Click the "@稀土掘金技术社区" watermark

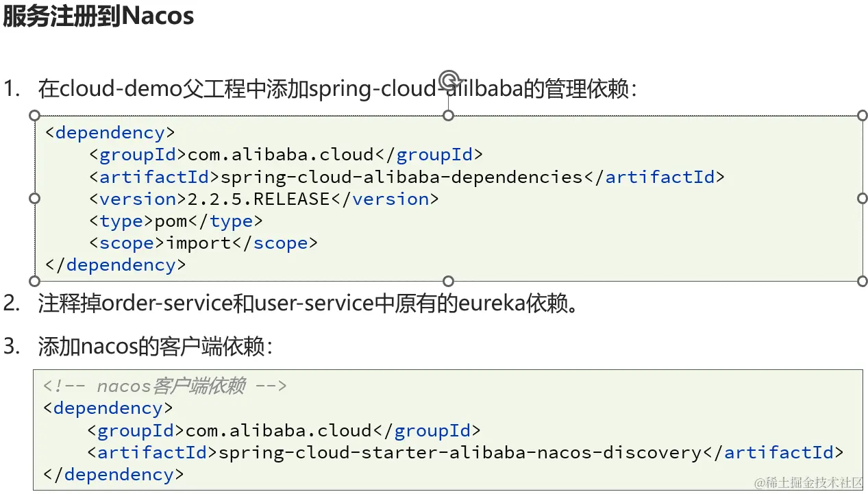tap(808, 483)
